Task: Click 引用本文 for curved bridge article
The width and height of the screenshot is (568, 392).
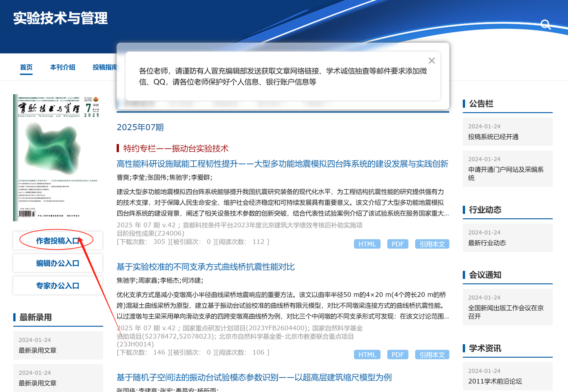Action: (x=432, y=355)
